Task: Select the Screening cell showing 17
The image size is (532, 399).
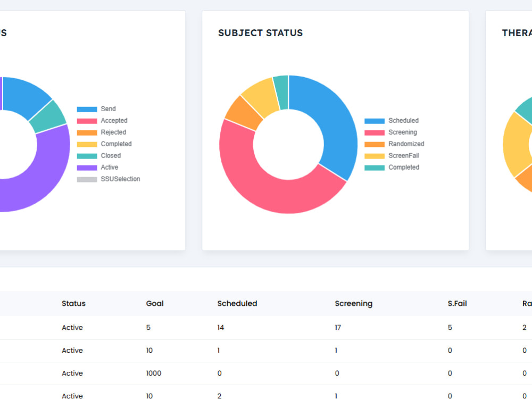Action: click(338, 327)
